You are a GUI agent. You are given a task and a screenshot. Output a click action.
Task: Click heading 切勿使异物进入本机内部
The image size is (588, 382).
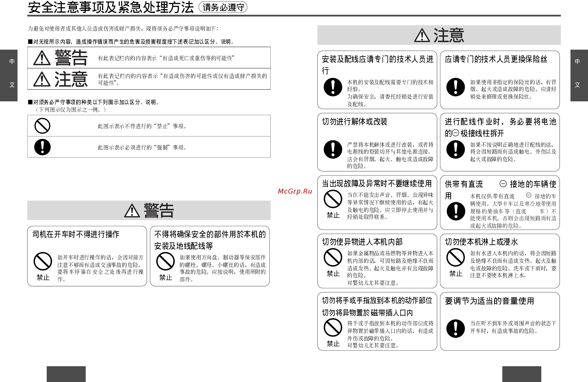click(362, 242)
